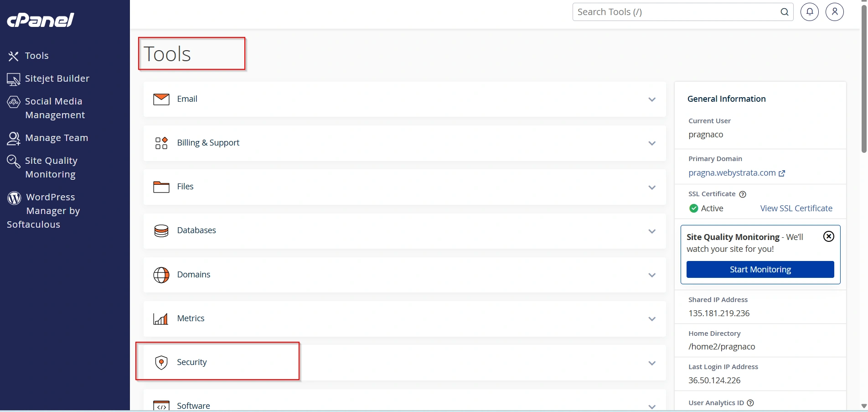Click the shared IP 135.181.219.236
Viewport: 868px width, 412px height.
[x=719, y=313]
